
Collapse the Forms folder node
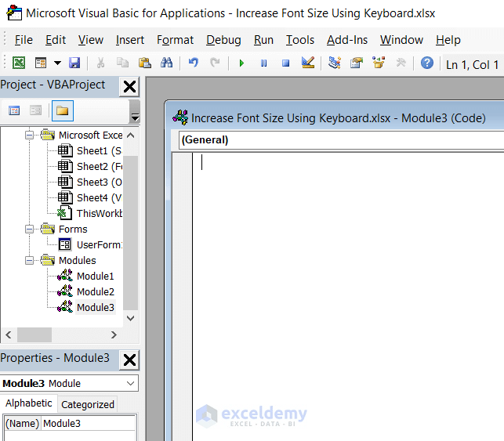[x=29, y=229]
